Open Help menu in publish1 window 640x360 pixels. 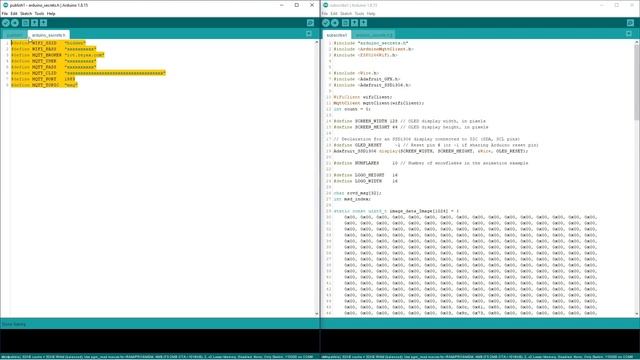pos(51,13)
